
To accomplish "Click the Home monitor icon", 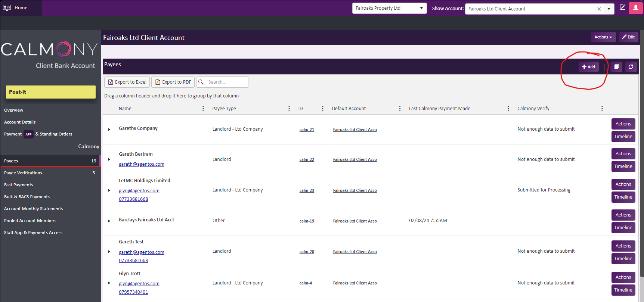I will coord(7,8).
